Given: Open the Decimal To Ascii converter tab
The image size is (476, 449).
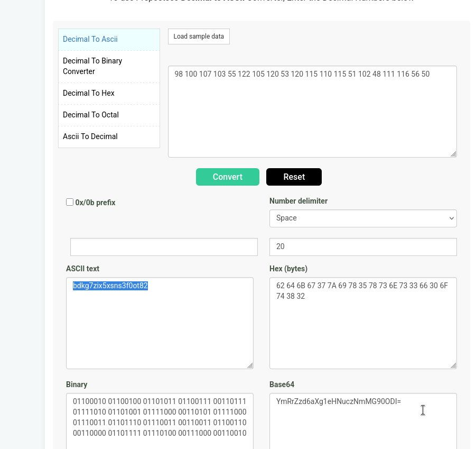Looking at the screenshot, I should (109, 40).
